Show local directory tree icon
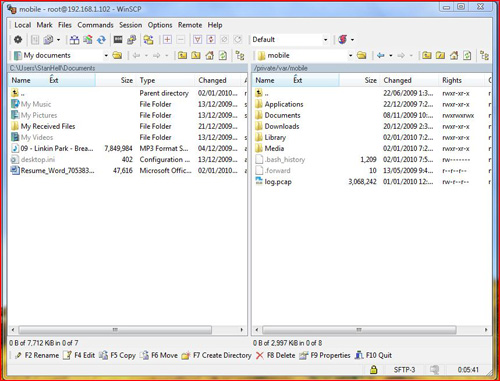Image resolution: width=500 pixels, height=381 pixels. (240, 55)
